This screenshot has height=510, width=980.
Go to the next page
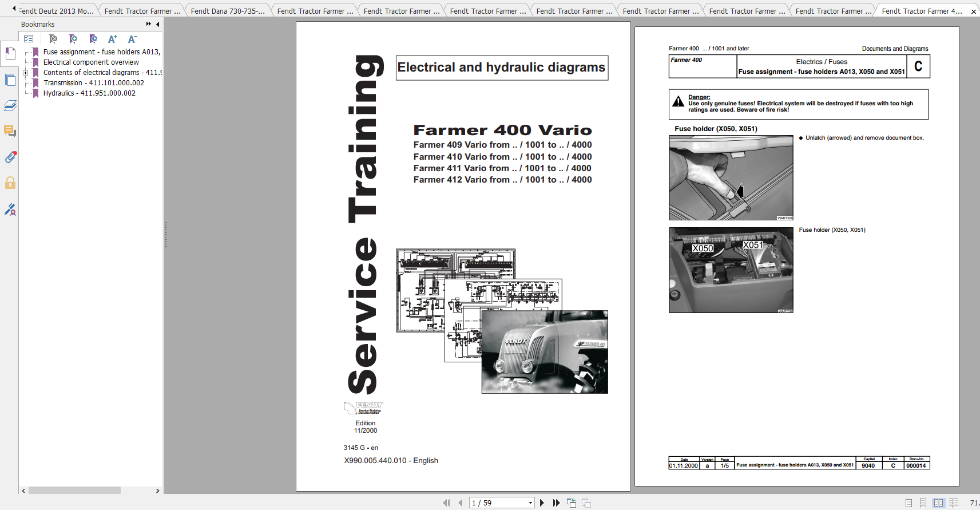pyautogui.click(x=542, y=503)
